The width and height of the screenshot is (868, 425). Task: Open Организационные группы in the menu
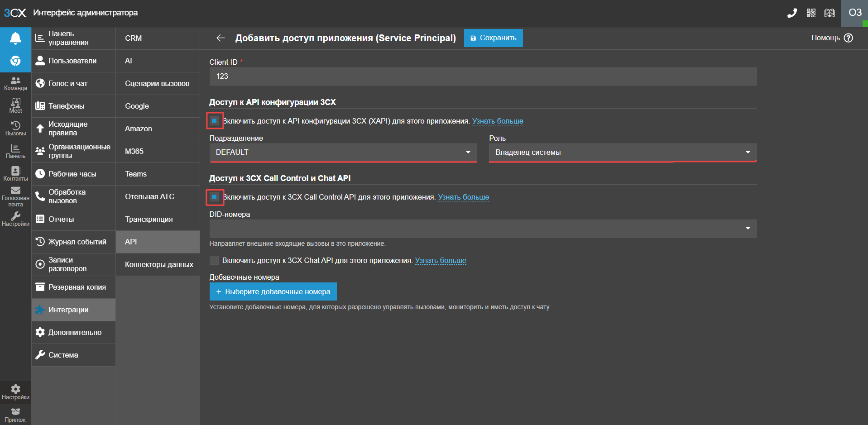[x=73, y=151]
